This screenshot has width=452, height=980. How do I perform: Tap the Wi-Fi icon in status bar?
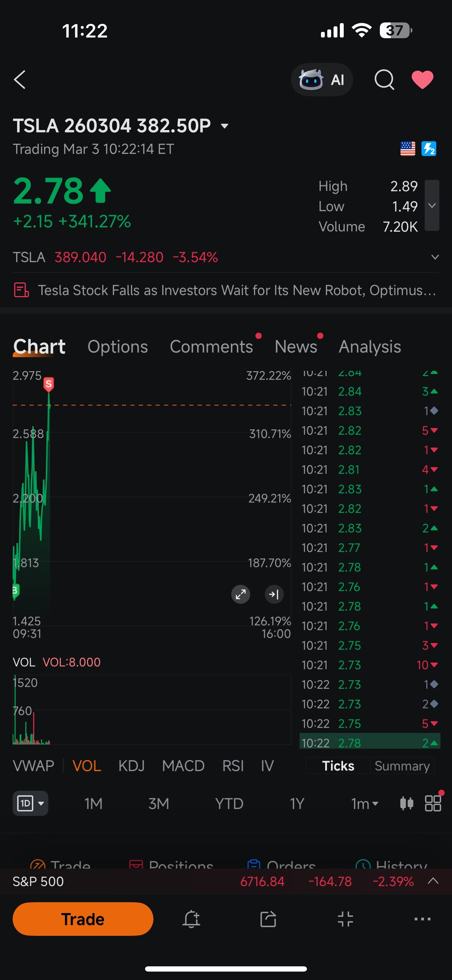pos(362,30)
